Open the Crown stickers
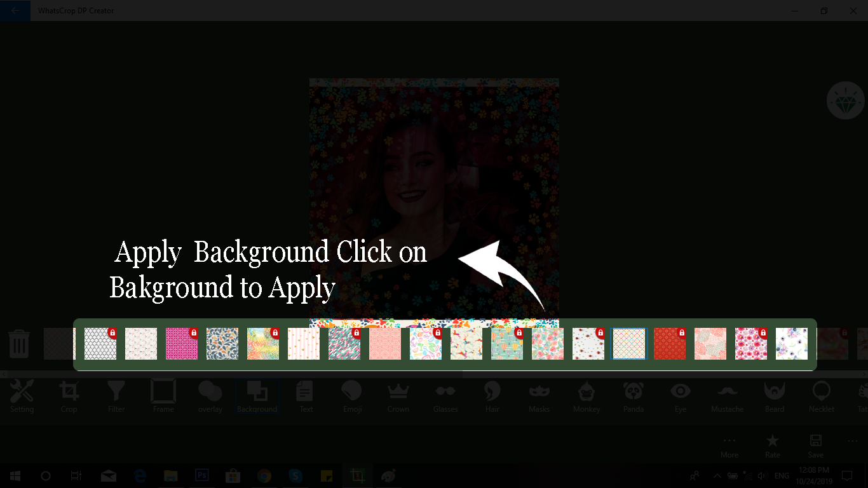Viewport: 868px width, 488px height. pyautogui.click(x=398, y=396)
